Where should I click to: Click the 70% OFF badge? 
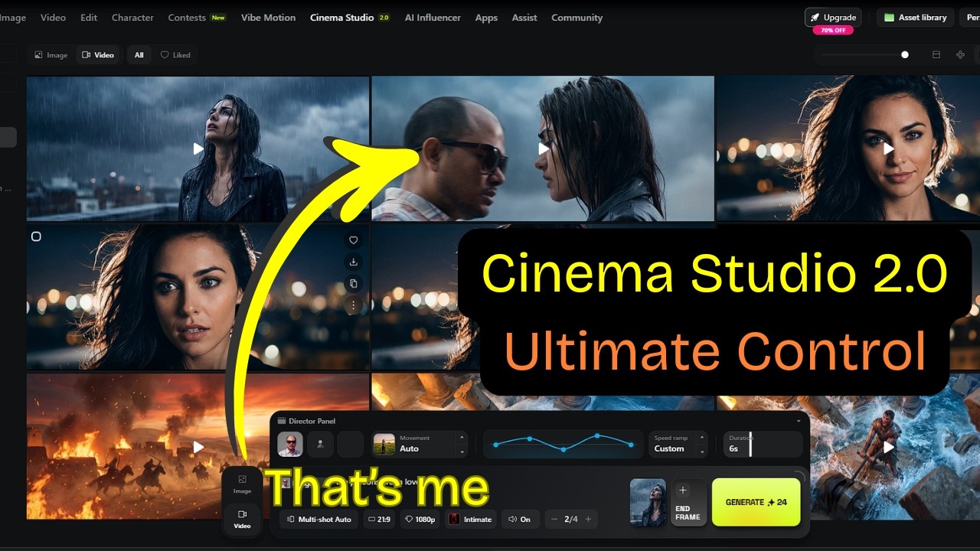(x=833, y=31)
